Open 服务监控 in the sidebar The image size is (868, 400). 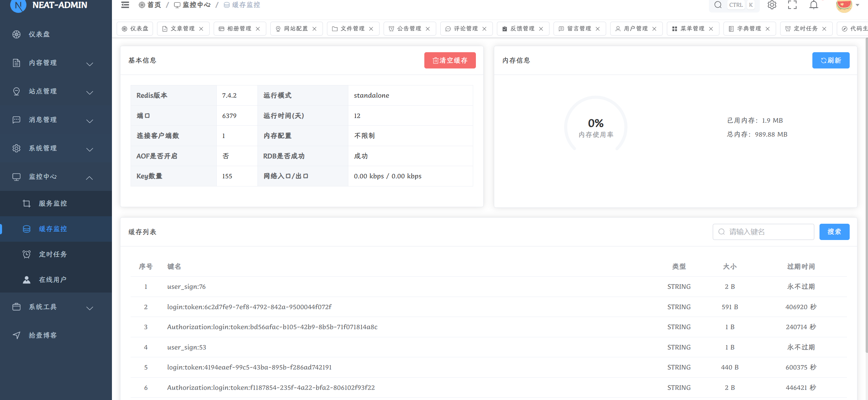click(53, 203)
